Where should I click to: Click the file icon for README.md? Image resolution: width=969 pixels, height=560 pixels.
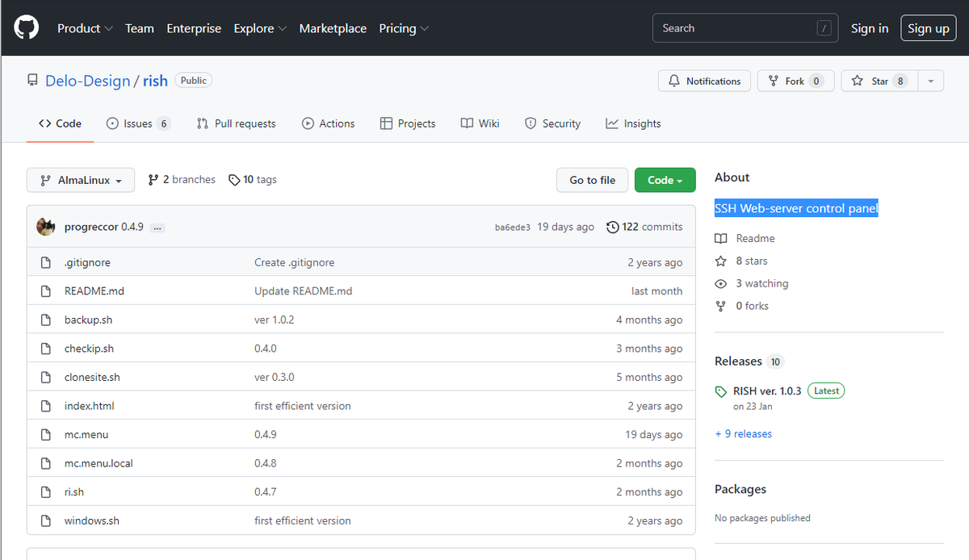[46, 291]
